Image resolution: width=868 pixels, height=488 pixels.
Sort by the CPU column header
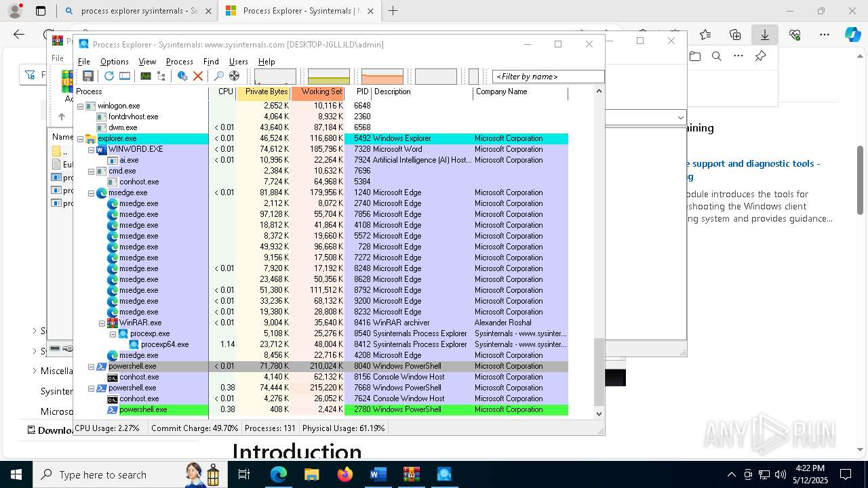[222, 92]
